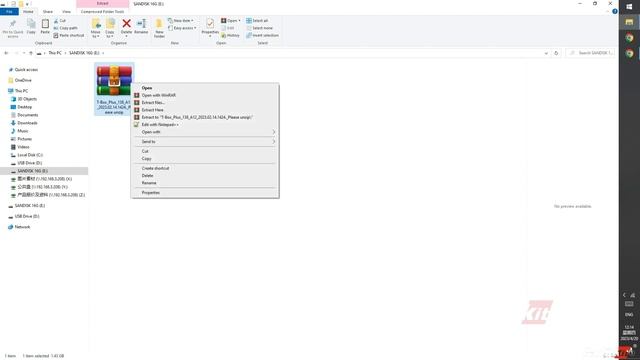Click File Explorer icon on the taskbar
The width and height of the screenshot is (640, 360).
point(629,22)
